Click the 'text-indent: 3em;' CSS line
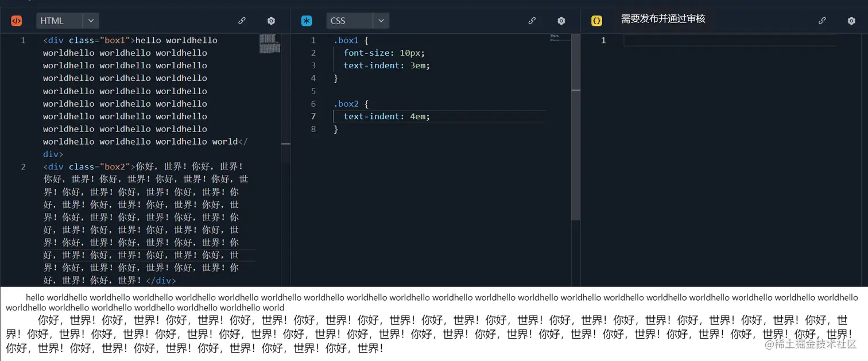 [x=386, y=65]
